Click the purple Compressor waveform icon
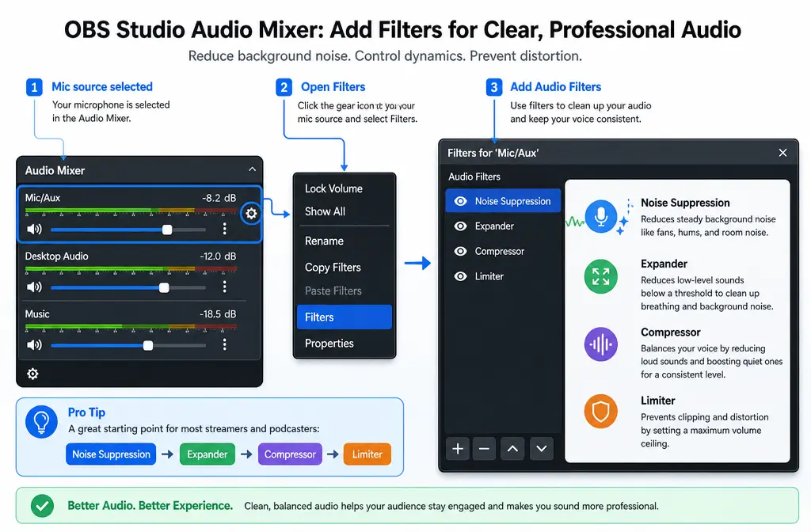The width and height of the screenshot is (811, 532). pyautogui.click(x=600, y=344)
